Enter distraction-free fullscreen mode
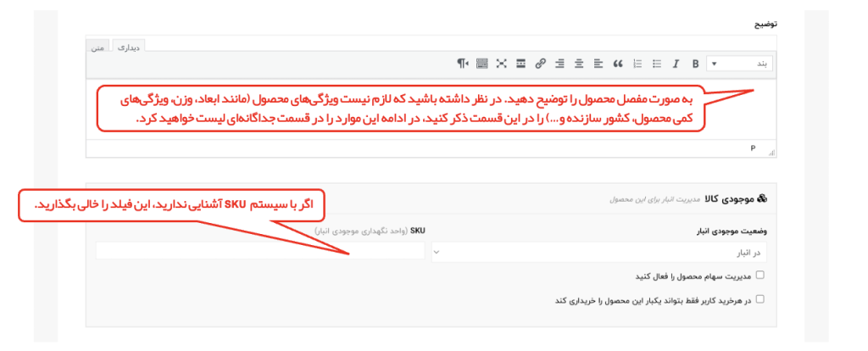The image size is (868, 351). 501,64
